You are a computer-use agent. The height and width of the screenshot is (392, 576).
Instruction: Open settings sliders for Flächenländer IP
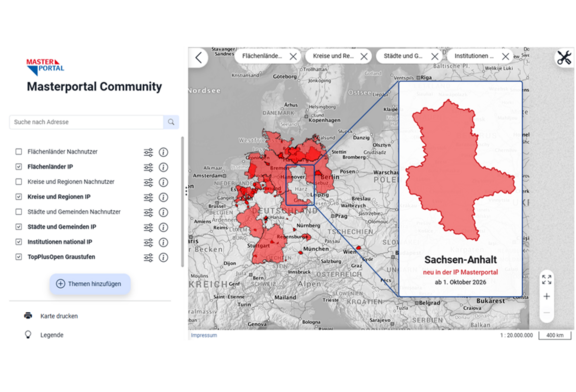[x=148, y=167]
